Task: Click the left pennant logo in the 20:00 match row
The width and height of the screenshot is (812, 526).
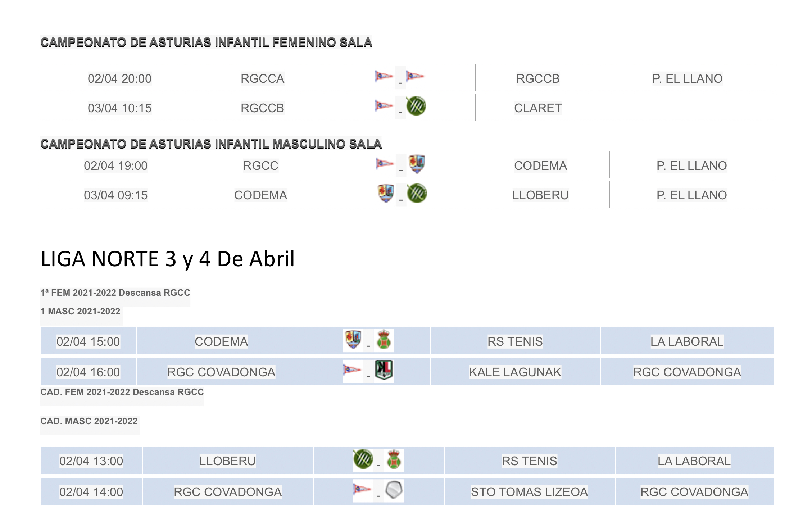Action: click(x=384, y=76)
